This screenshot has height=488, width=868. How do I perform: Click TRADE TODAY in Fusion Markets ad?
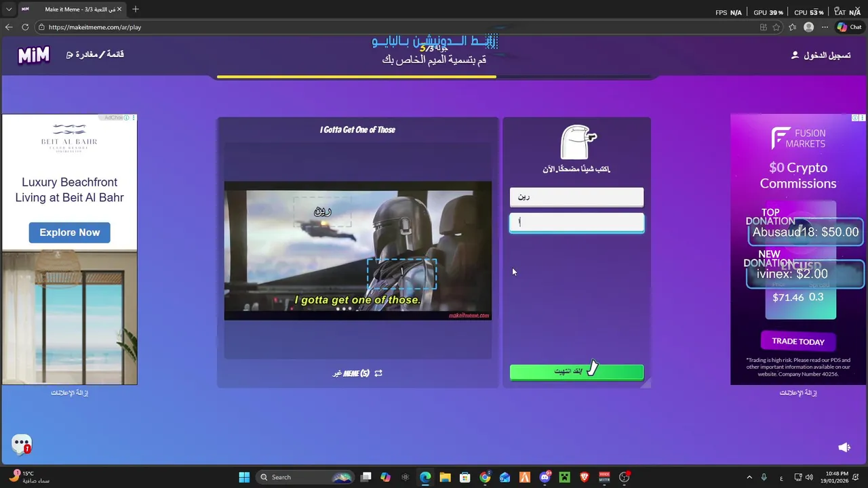click(x=798, y=342)
